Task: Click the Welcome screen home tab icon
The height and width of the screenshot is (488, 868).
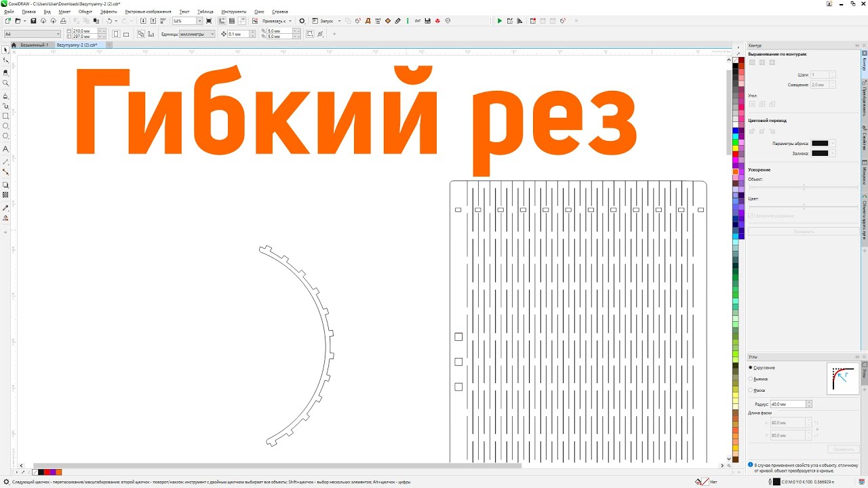Action: (14, 45)
